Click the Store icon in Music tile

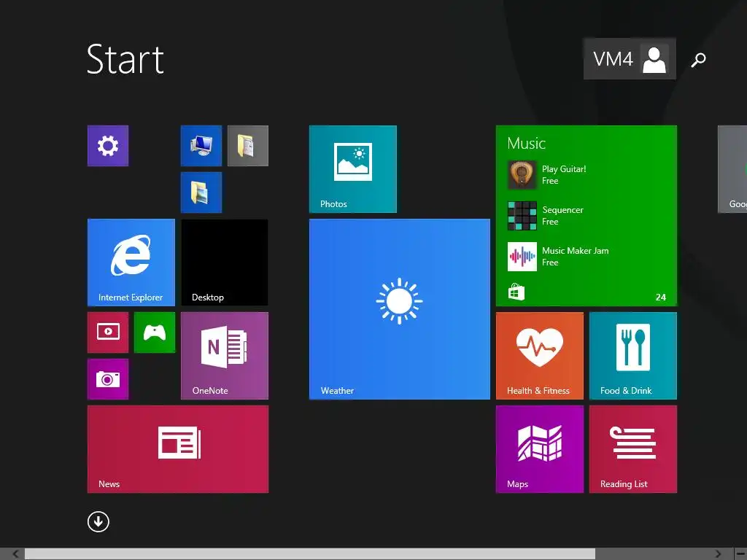click(x=516, y=292)
